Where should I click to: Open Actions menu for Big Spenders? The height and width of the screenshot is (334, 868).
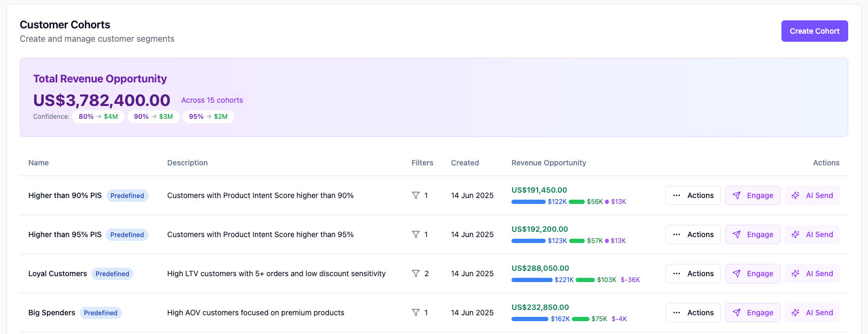pyautogui.click(x=693, y=313)
